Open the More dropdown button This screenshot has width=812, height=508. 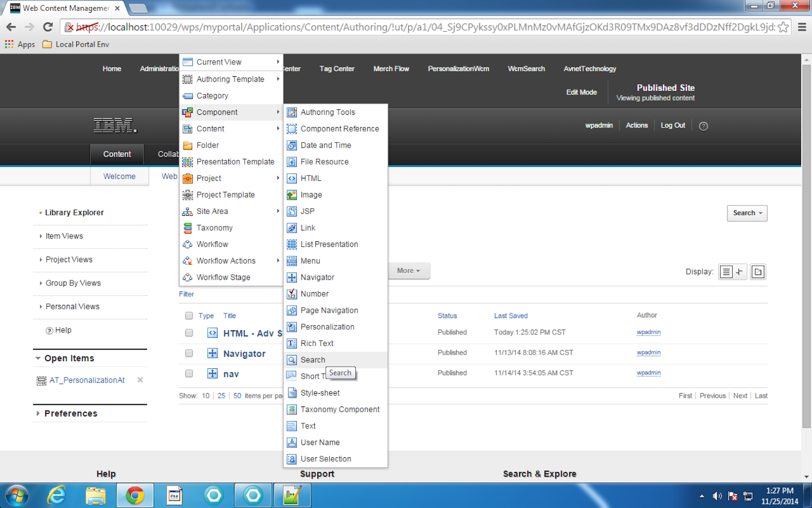(409, 271)
